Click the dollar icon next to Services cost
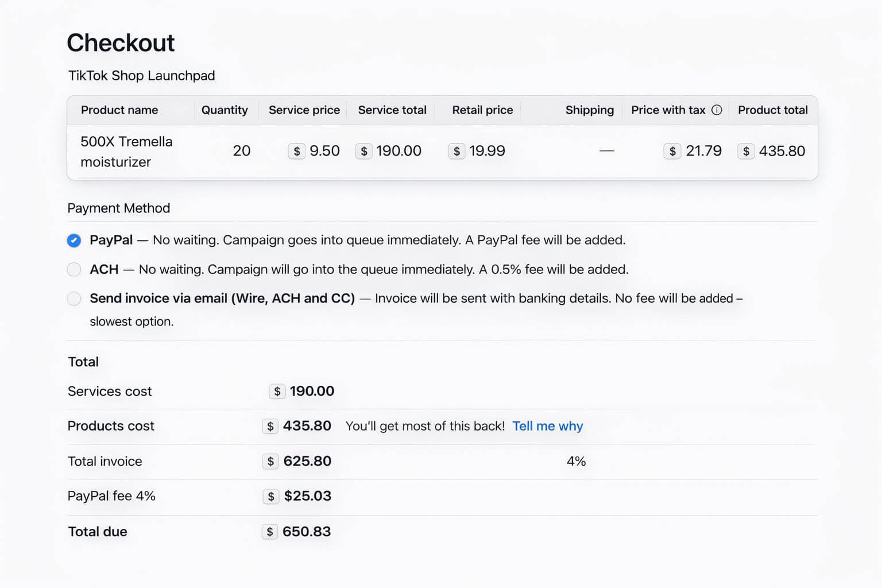The height and width of the screenshot is (588, 882). [x=277, y=391]
